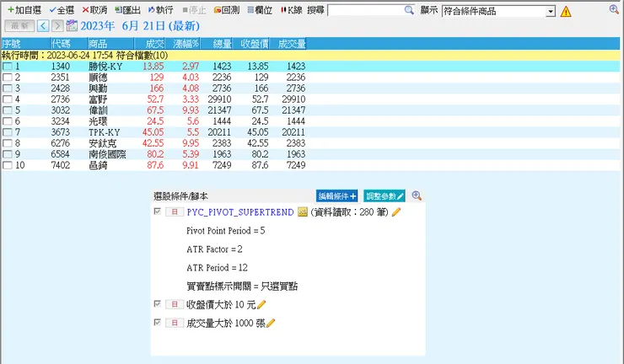Check the box for row 6 光環

[7, 121]
